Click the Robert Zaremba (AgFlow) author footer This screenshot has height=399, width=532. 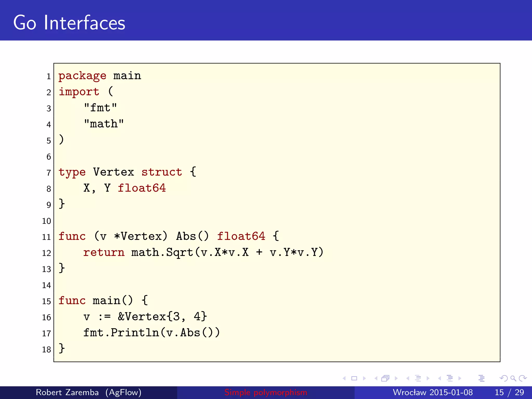click(89, 392)
